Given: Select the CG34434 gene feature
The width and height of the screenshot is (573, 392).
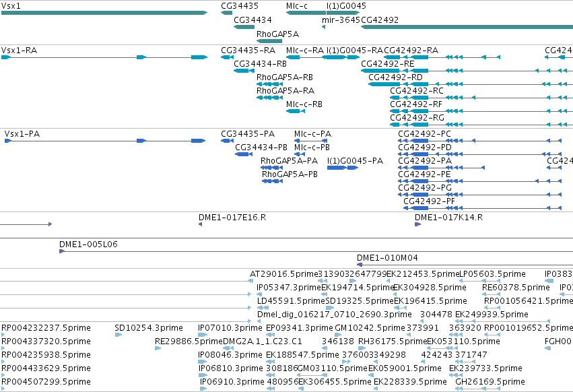Looking at the screenshot, I should tap(244, 27).
